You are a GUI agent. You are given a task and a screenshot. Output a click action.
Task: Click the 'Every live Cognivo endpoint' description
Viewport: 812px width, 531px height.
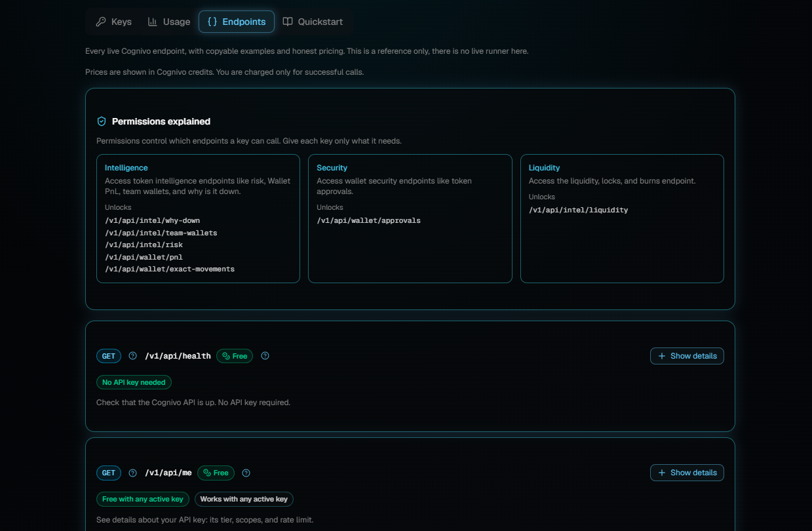tap(307, 51)
